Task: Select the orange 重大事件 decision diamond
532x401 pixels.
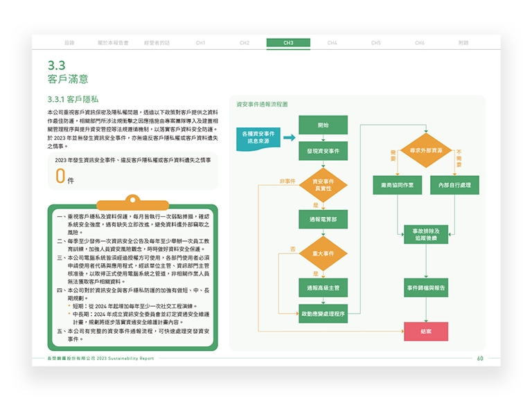Action: pyautogui.click(x=323, y=253)
